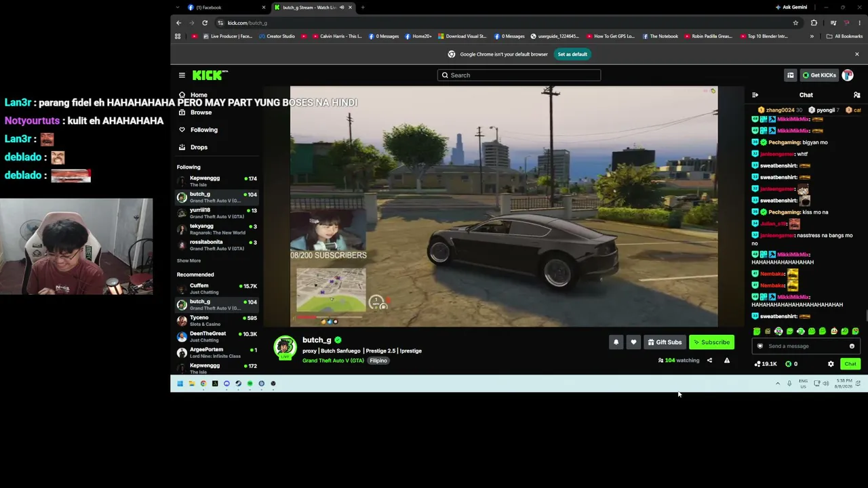Open the Kick sidebar hamburger menu
This screenshot has height=488, width=868.
(x=182, y=75)
